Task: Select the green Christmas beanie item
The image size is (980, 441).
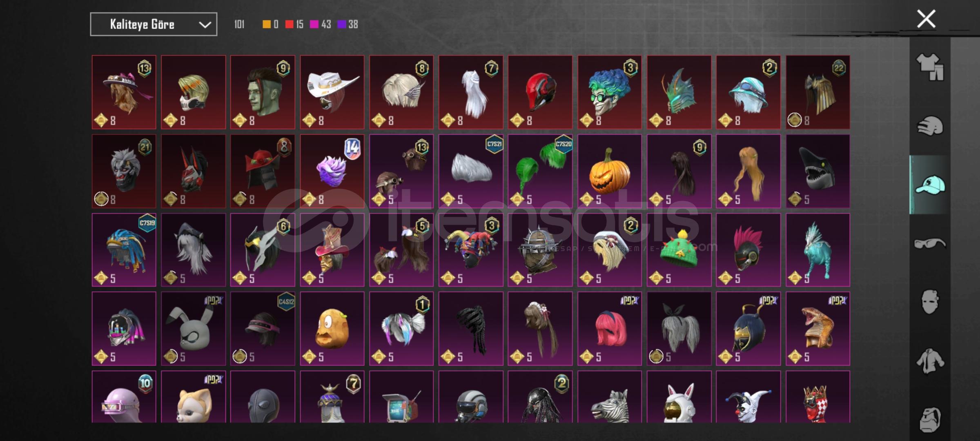Action: point(679,250)
